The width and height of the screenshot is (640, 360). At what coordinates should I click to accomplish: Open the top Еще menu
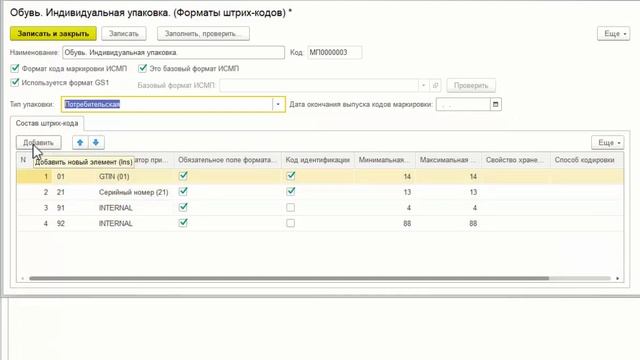click(613, 33)
